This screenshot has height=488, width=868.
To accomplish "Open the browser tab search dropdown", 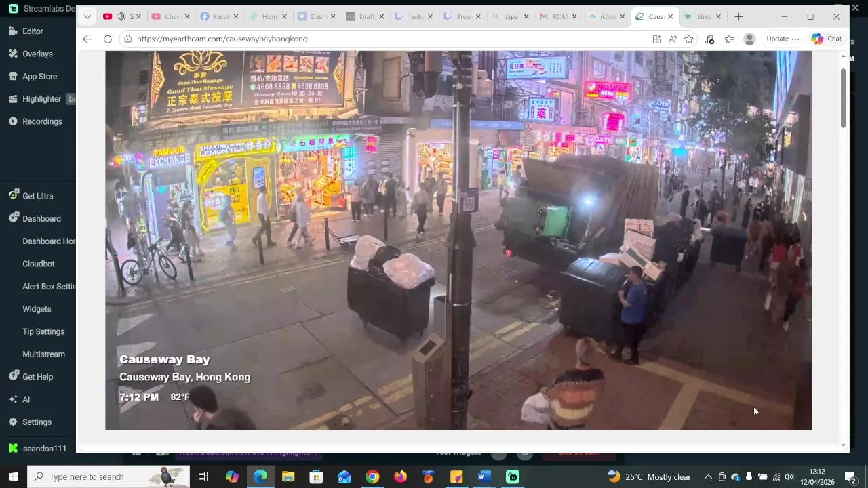I will point(87,16).
